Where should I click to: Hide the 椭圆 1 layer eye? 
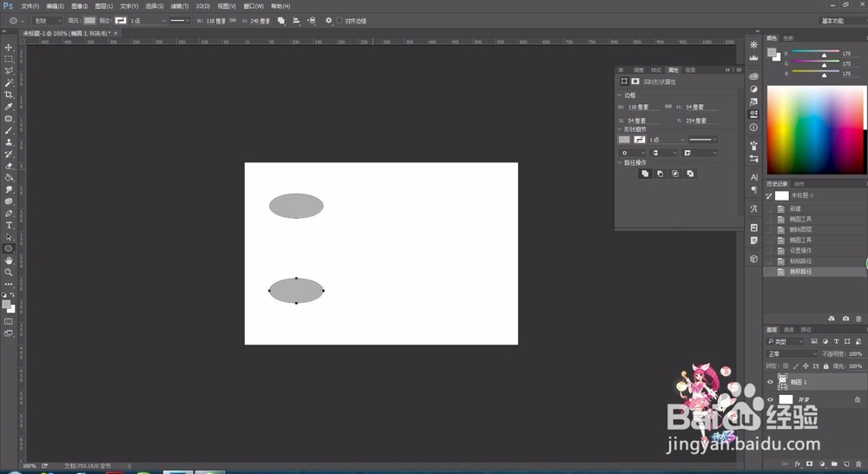770,382
